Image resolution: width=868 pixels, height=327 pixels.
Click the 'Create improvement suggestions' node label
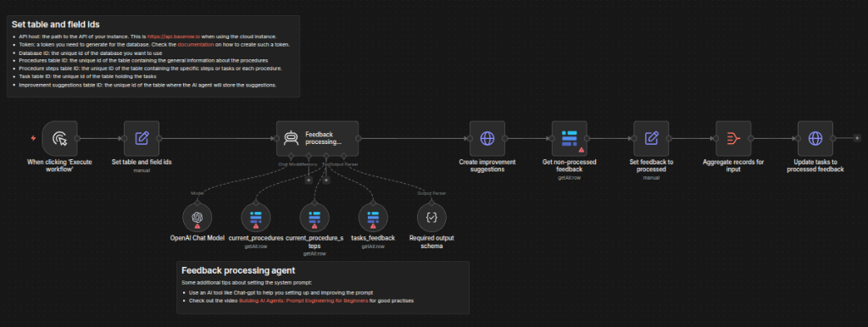487,166
